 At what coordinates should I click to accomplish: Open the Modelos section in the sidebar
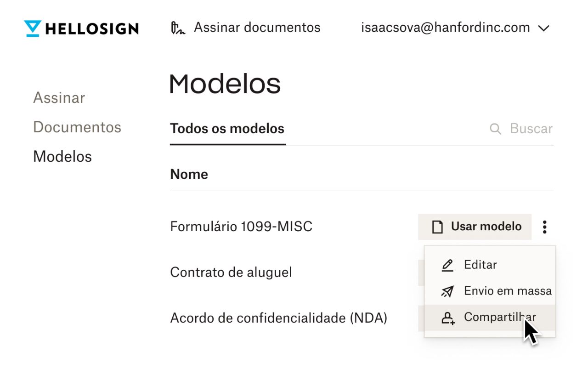(62, 156)
